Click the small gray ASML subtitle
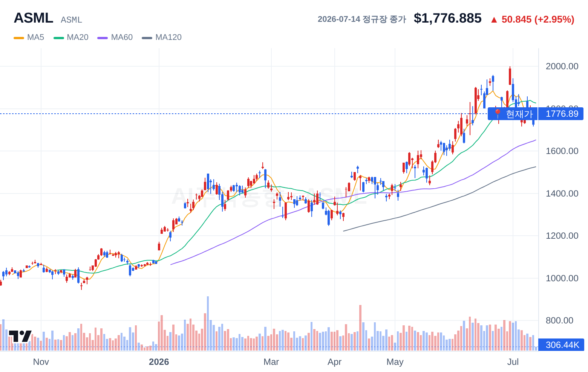 point(71,20)
